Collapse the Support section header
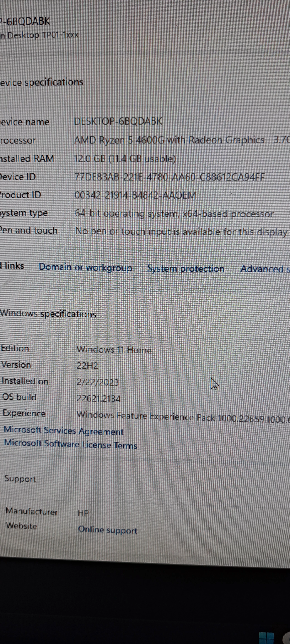 pyautogui.click(x=20, y=479)
